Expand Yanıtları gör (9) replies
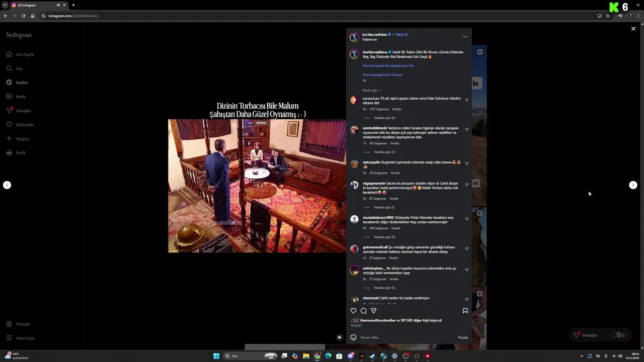This screenshot has width=644, height=362. (384, 118)
